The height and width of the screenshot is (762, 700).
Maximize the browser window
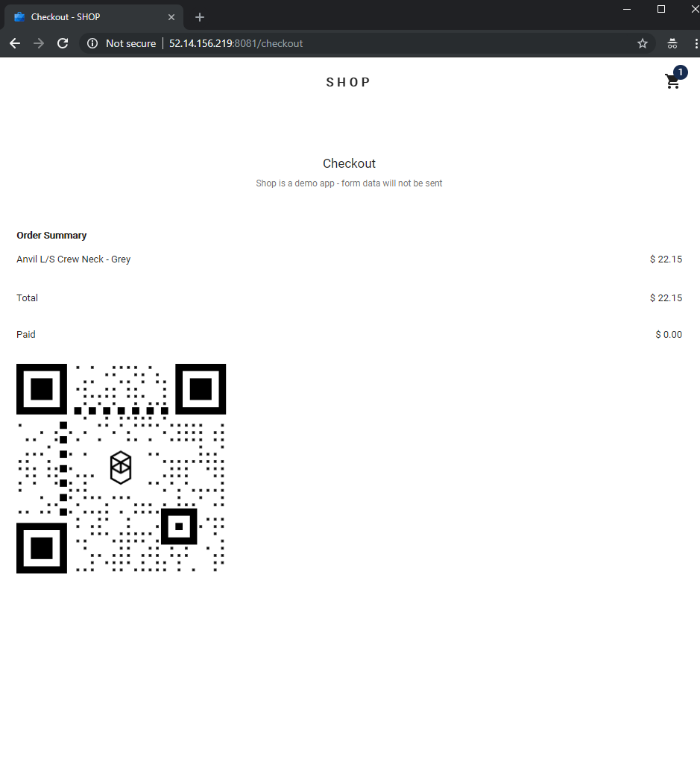pos(661,9)
